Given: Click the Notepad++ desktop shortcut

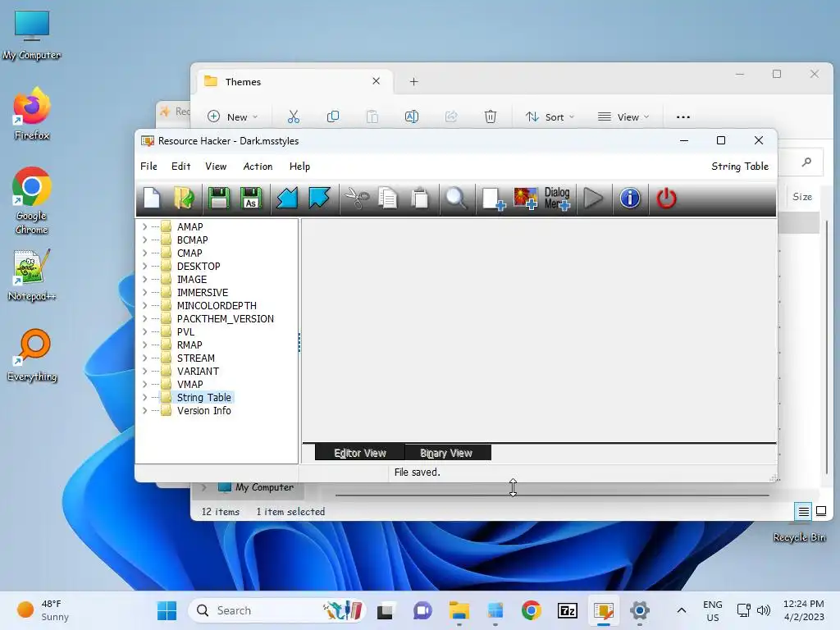Looking at the screenshot, I should 32,276.
